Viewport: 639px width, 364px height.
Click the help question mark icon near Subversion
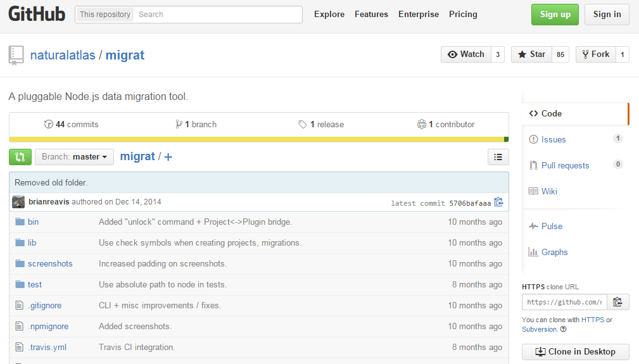tap(563, 329)
